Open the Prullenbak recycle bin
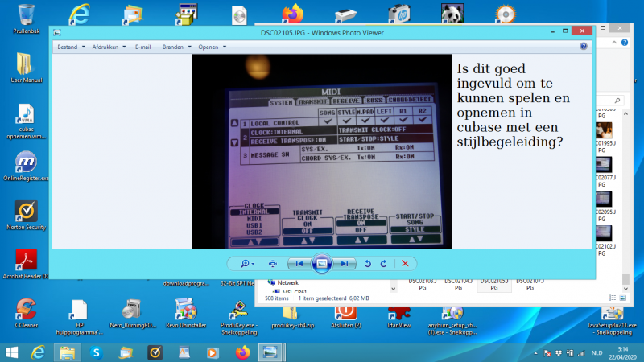Image resolution: width=644 pixels, height=362 pixels. pyautogui.click(x=27, y=19)
